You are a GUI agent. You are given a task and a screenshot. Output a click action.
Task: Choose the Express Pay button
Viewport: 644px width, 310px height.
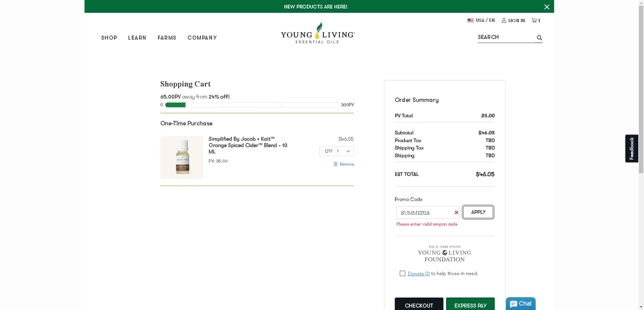coord(471,304)
